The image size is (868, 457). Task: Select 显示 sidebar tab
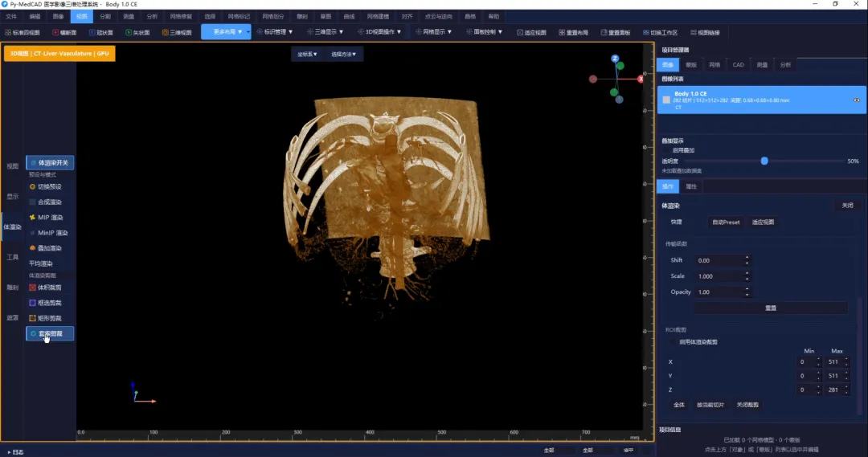coord(12,197)
